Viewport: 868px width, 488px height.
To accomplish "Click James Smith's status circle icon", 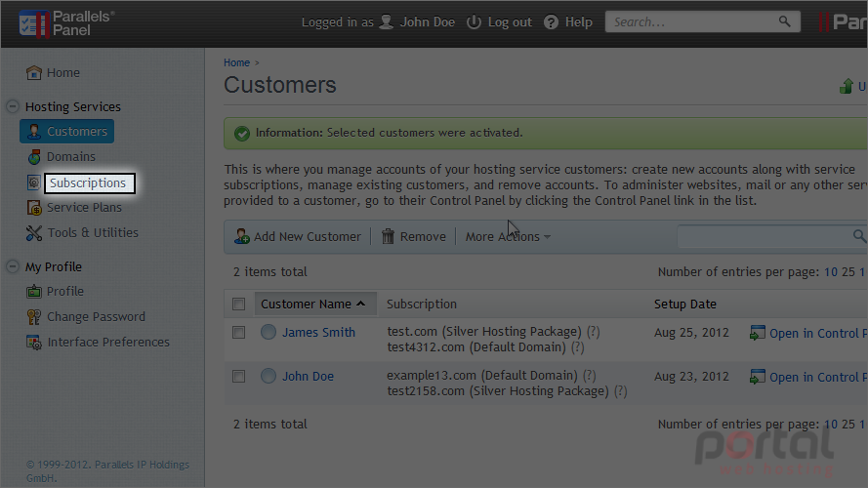I will 269,332.
